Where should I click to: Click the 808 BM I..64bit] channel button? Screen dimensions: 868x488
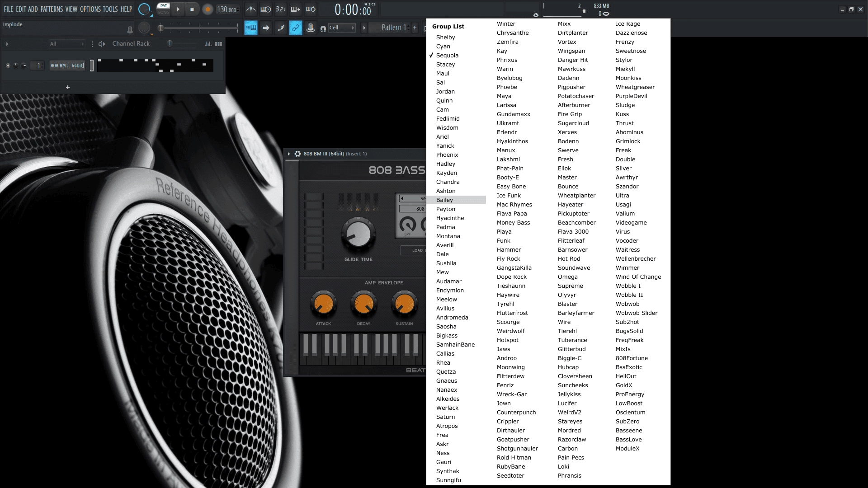coord(67,66)
